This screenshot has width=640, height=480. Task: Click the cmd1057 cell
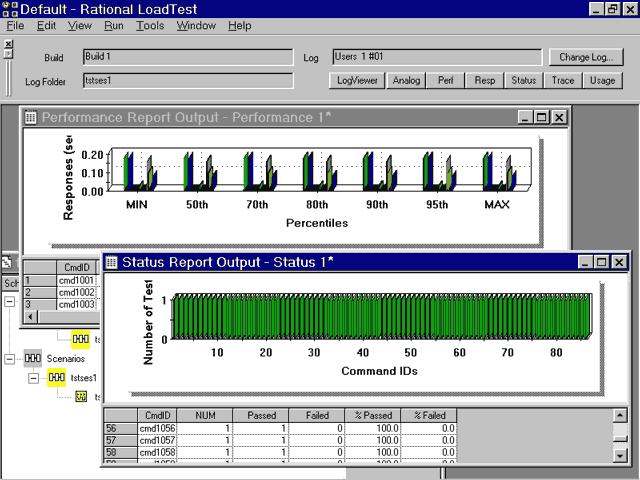point(157,440)
